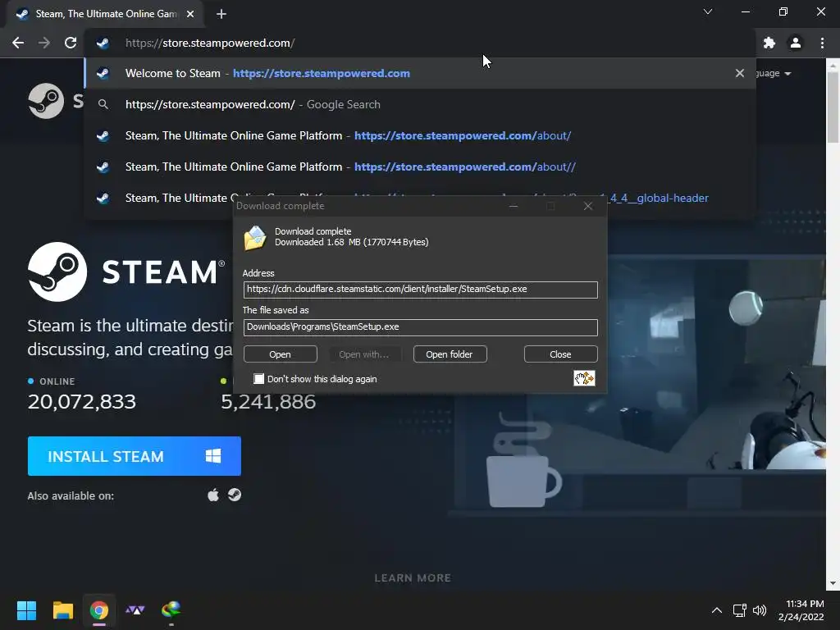840x630 pixels.
Task: Click the Internet Download Manager taskbar icon
Action: (x=171, y=609)
